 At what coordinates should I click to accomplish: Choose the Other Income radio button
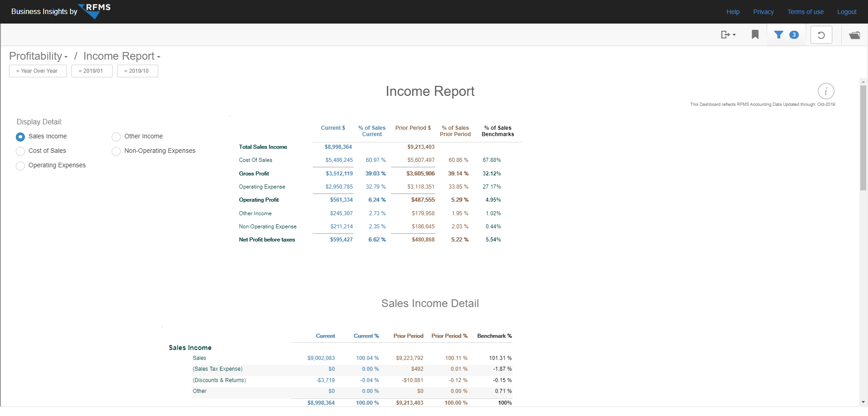[x=116, y=137]
